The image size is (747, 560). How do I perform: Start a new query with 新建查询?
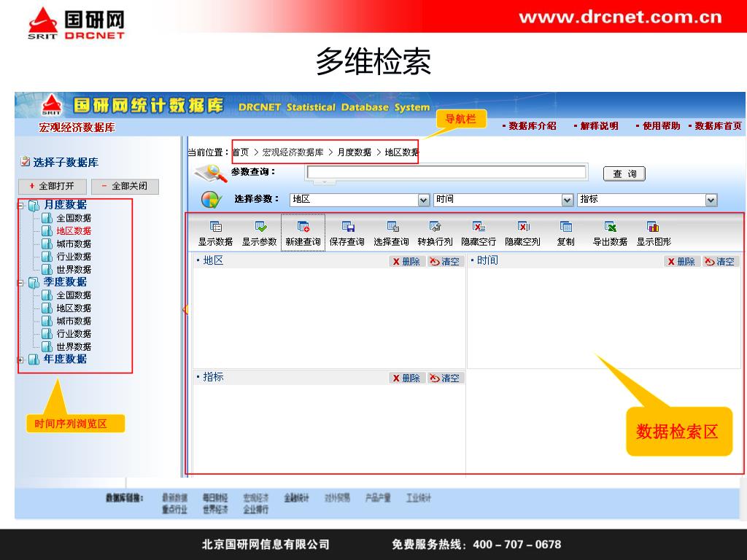[x=303, y=233]
